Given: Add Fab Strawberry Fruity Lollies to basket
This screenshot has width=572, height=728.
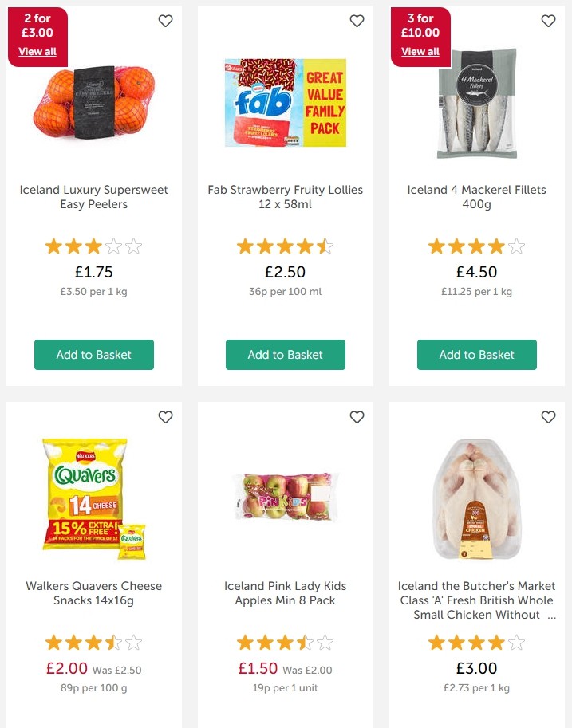Looking at the screenshot, I should 285,355.
